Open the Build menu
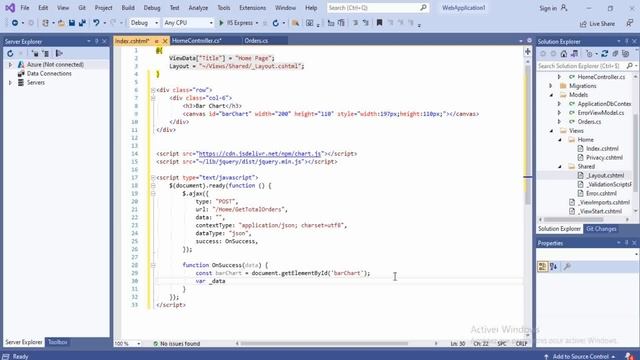This screenshot has width=640, height=360. pyautogui.click(x=128, y=8)
